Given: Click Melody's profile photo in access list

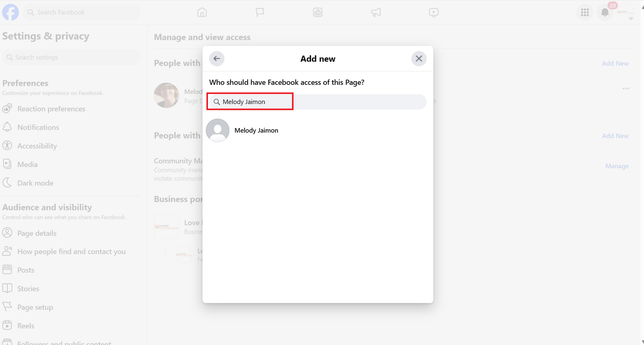Looking at the screenshot, I should coord(166,95).
